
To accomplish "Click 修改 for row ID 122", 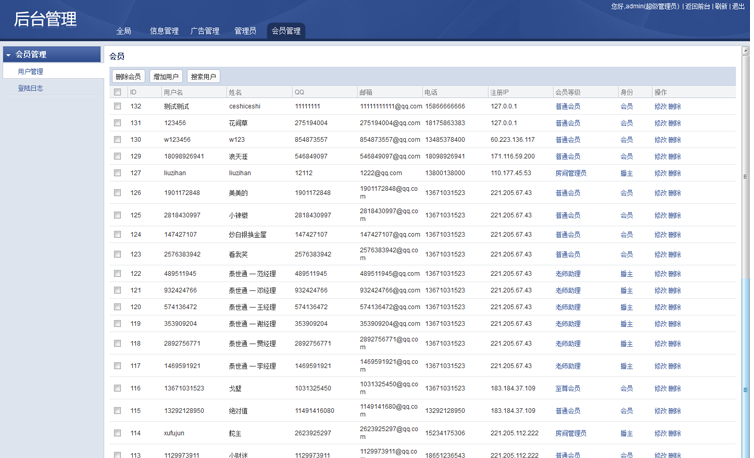I will 660,274.
